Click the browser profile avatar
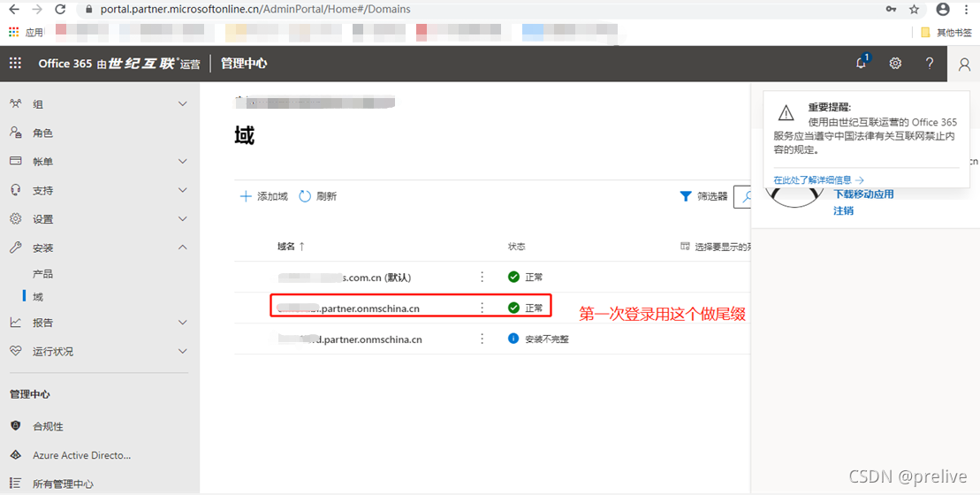This screenshot has width=980, height=495. [x=943, y=10]
